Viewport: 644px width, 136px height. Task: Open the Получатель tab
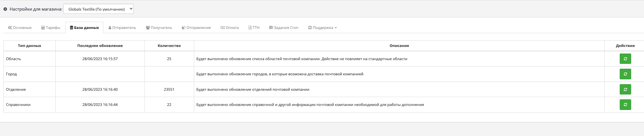click(159, 28)
